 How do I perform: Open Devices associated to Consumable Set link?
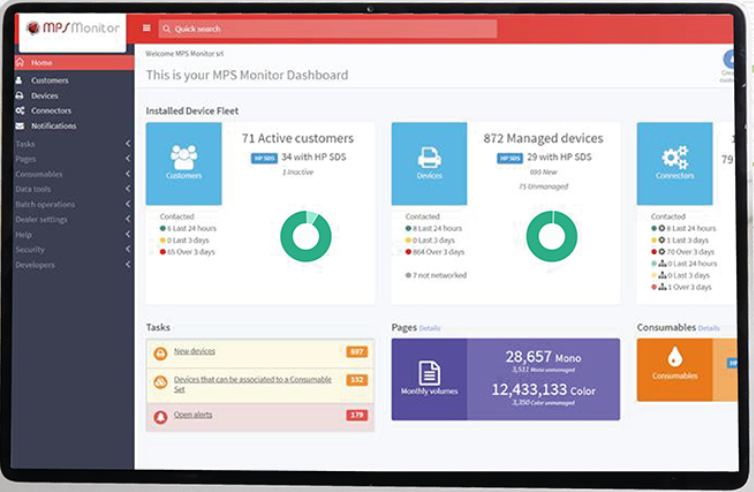pyautogui.click(x=252, y=384)
